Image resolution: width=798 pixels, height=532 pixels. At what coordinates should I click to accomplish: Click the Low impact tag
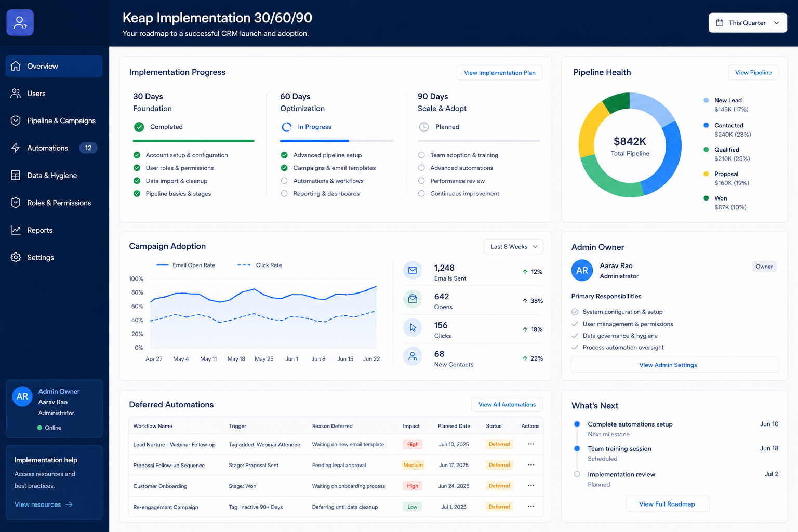[x=413, y=507]
